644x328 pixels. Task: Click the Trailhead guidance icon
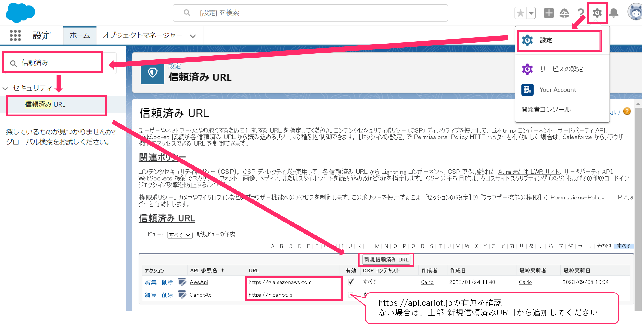[x=564, y=13]
